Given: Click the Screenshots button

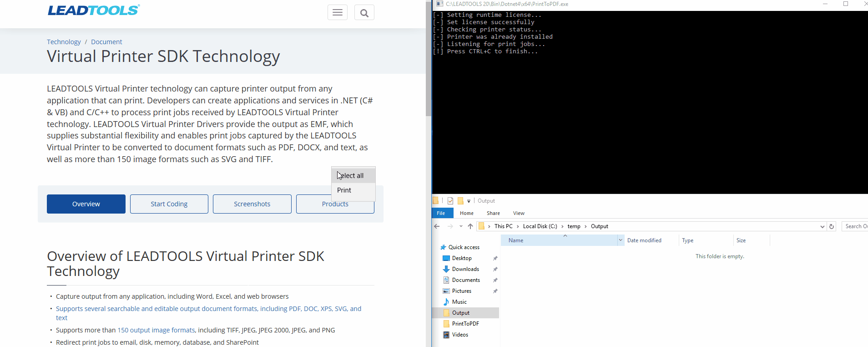Looking at the screenshot, I should click(x=252, y=204).
